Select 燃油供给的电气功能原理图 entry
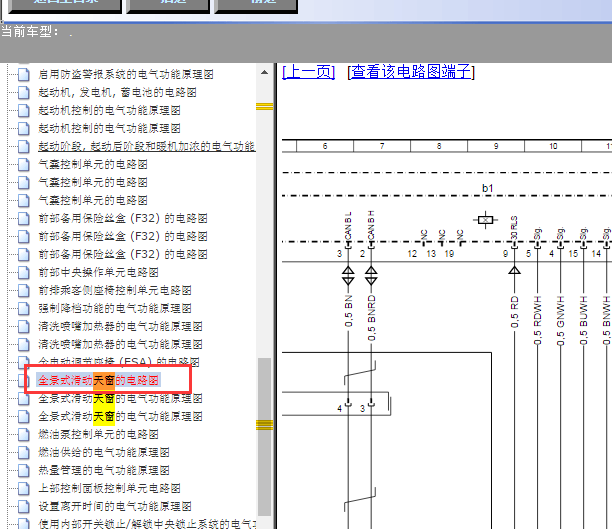The width and height of the screenshot is (612, 529). [103, 452]
